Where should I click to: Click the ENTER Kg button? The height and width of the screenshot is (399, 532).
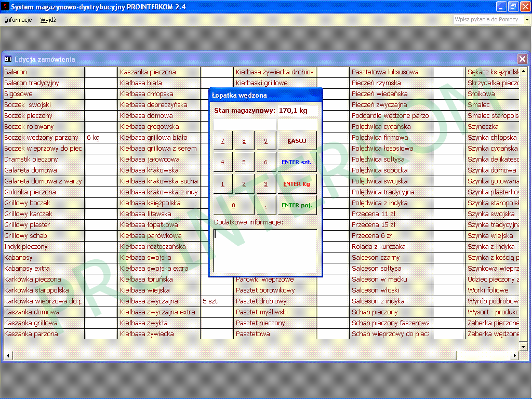tap(297, 184)
